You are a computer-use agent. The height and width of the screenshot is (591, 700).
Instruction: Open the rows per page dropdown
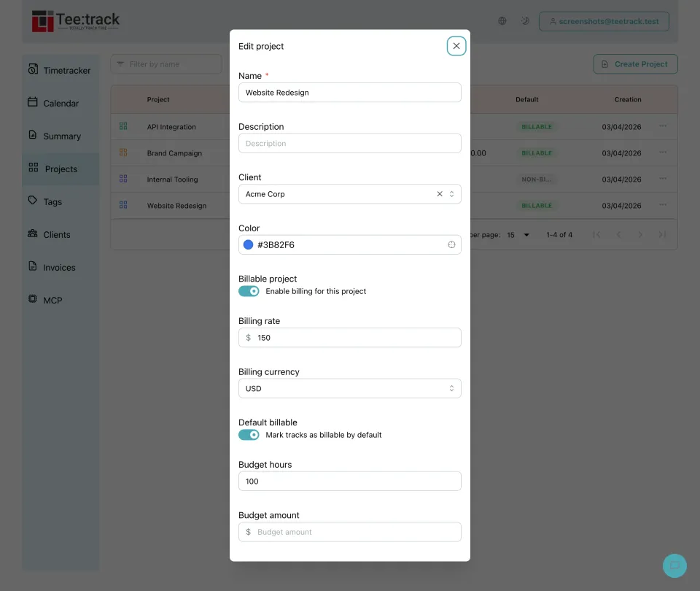(518, 235)
